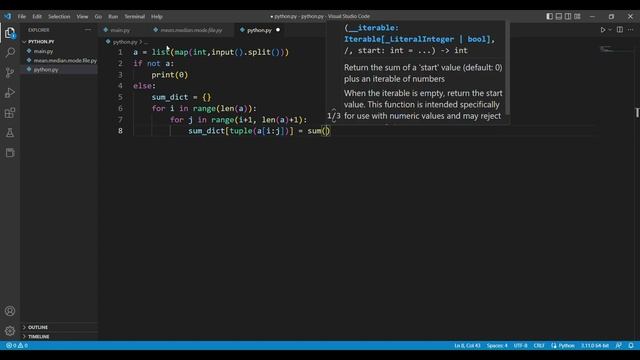This screenshot has height=360, width=640.
Task: Open the Run and Debug view
Action: [10, 93]
